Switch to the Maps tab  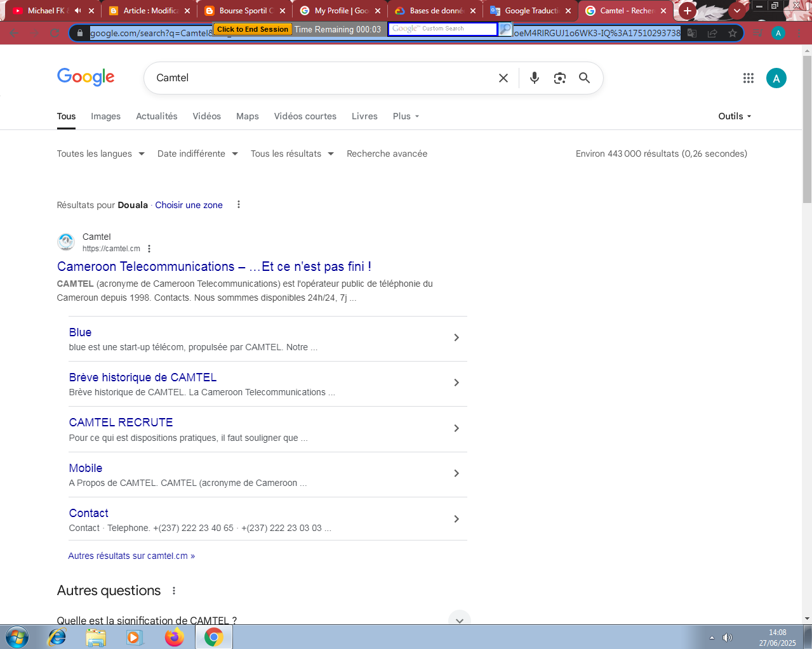pos(248,116)
